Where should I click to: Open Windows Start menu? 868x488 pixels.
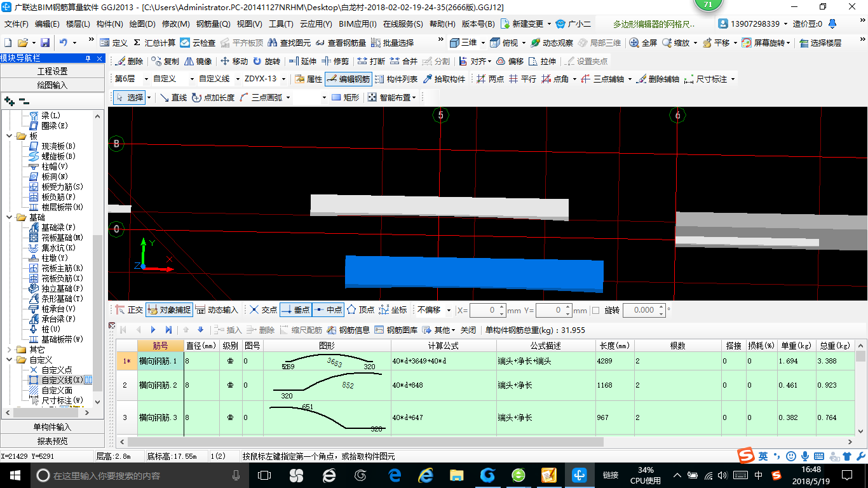pyautogui.click(x=15, y=475)
